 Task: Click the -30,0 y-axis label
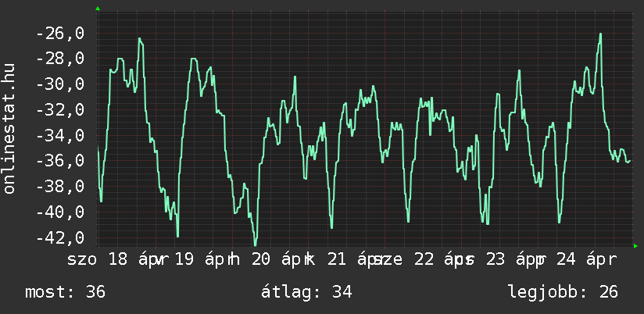pos(59,84)
